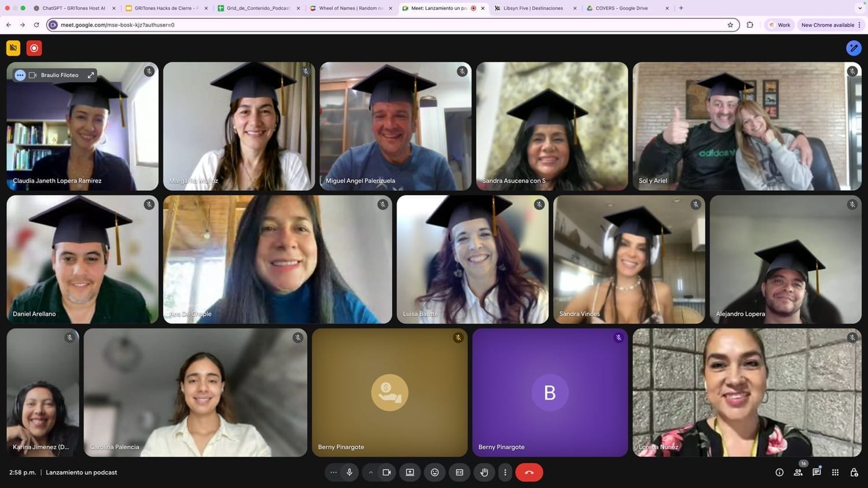
Task: Open audio settings dots beside the microphone
Action: (333, 472)
